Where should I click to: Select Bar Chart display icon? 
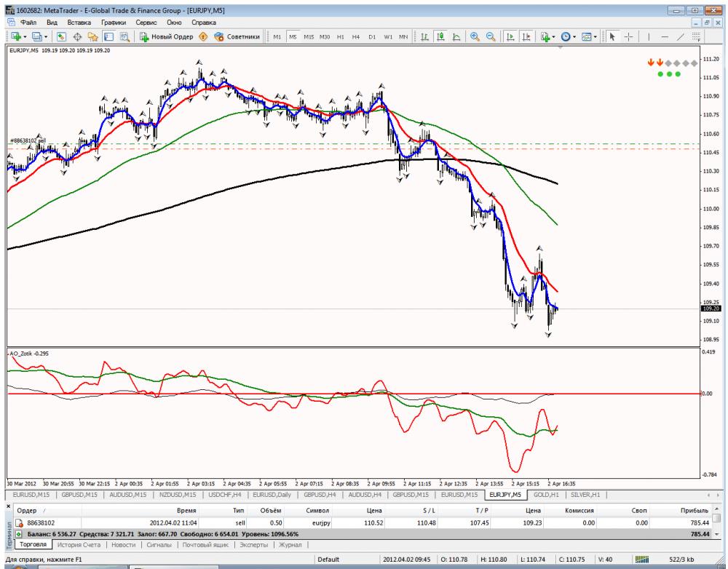click(x=424, y=36)
